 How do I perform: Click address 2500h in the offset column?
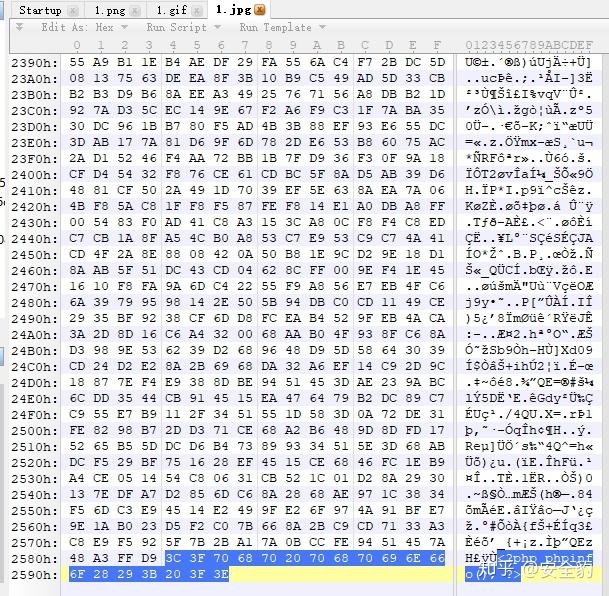pos(34,431)
